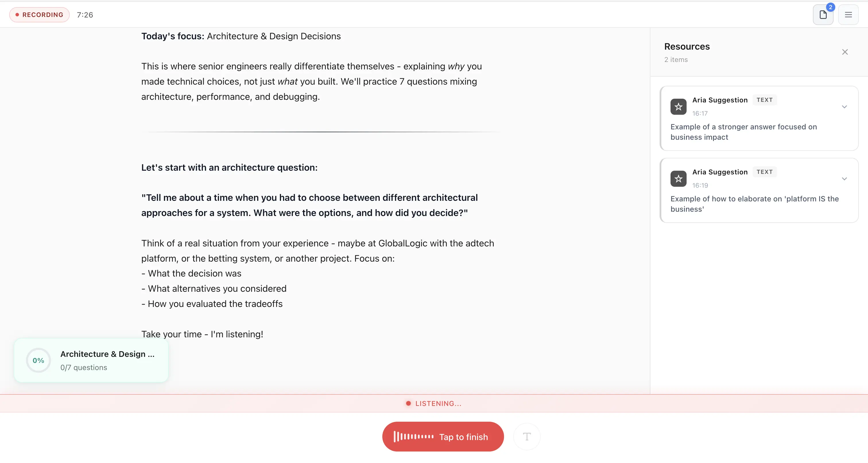Expand the 16:17 Aria Suggestion chevron

coord(844,107)
